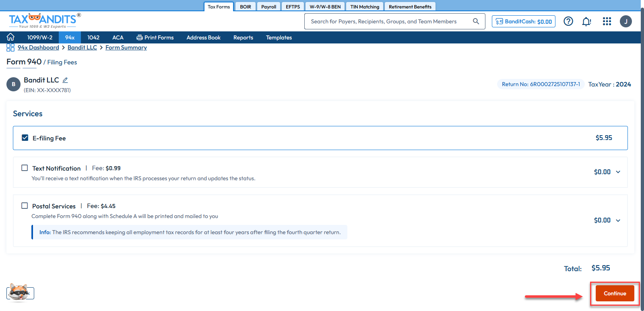The width and height of the screenshot is (644, 311).
Task: Click the BanditCash balance button
Action: click(x=523, y=21)
